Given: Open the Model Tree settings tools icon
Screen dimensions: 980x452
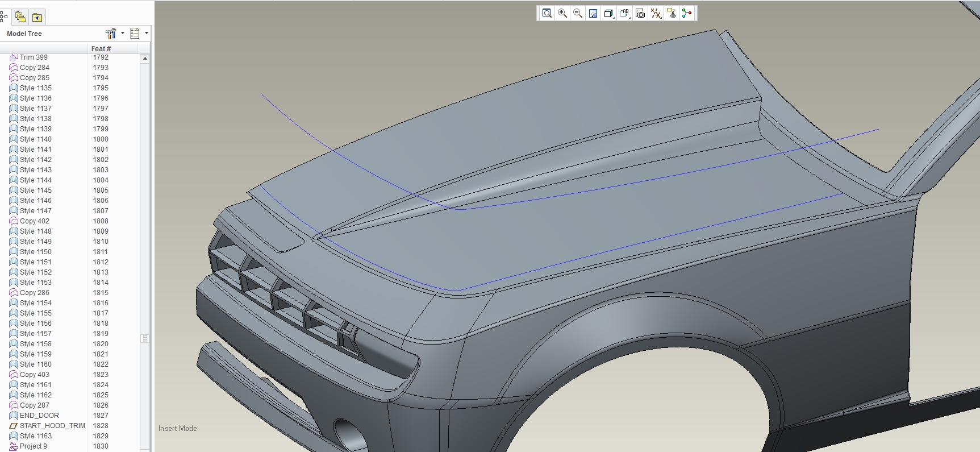Looking at the screenshot, I should [111, 34].
